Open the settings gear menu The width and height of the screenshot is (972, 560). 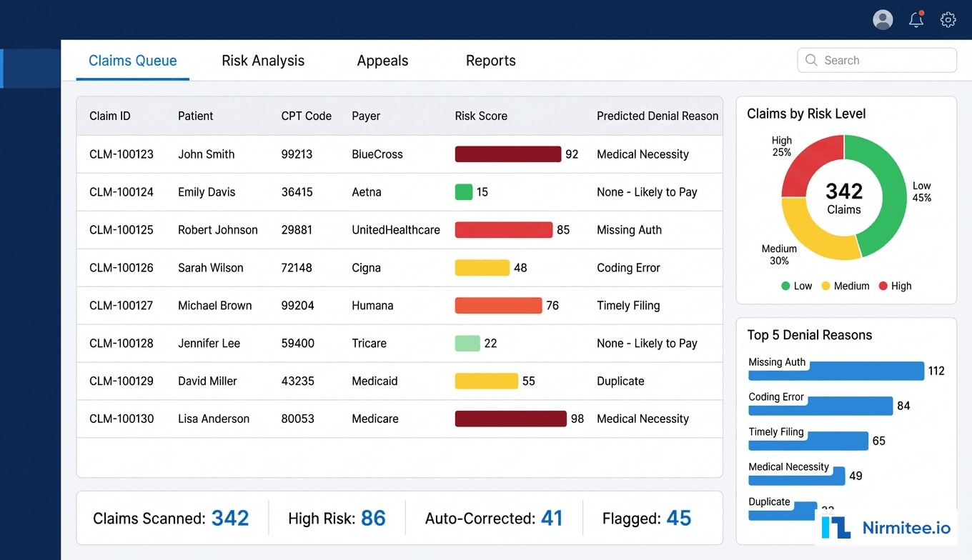(x=948, y=19)
